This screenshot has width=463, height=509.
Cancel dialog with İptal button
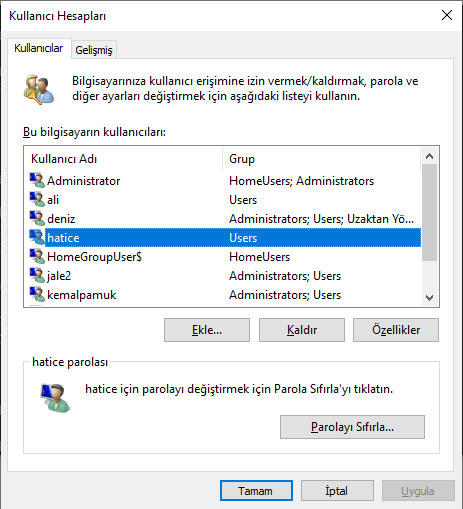(337, 491)
